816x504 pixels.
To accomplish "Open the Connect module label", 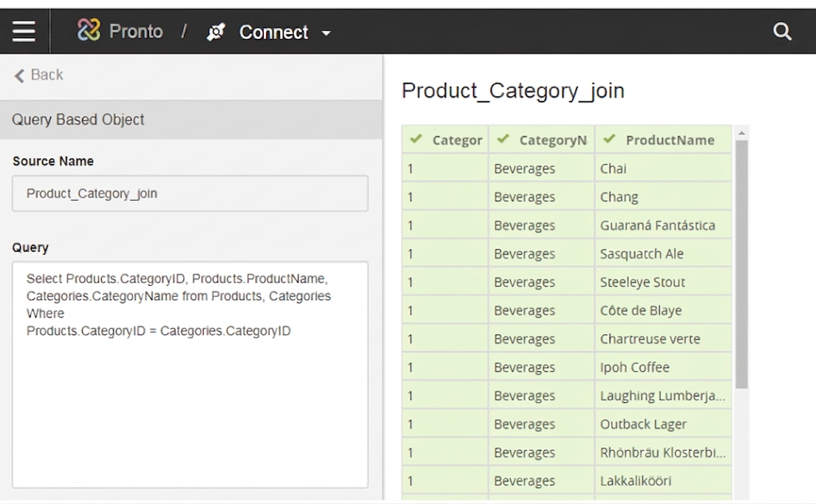I will pyautogui.click(x=274, y=33).
